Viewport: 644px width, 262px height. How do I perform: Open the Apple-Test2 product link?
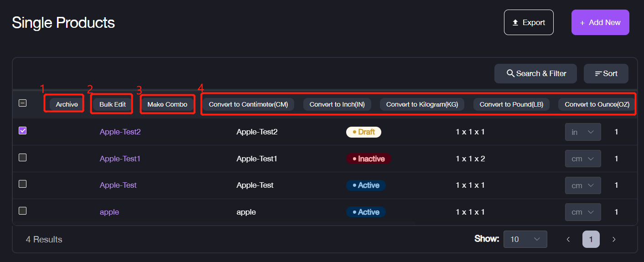tap(120, 132)
